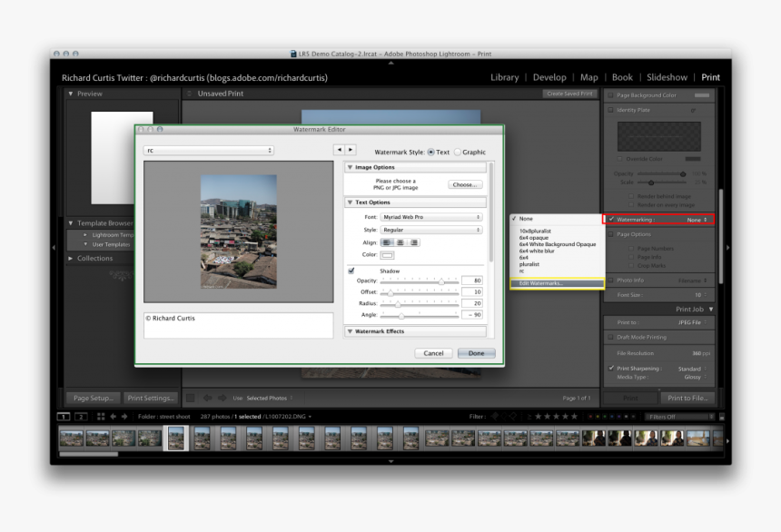
Task: Enable Draft Mode Printing checkbox
Action: coord(610,337)
